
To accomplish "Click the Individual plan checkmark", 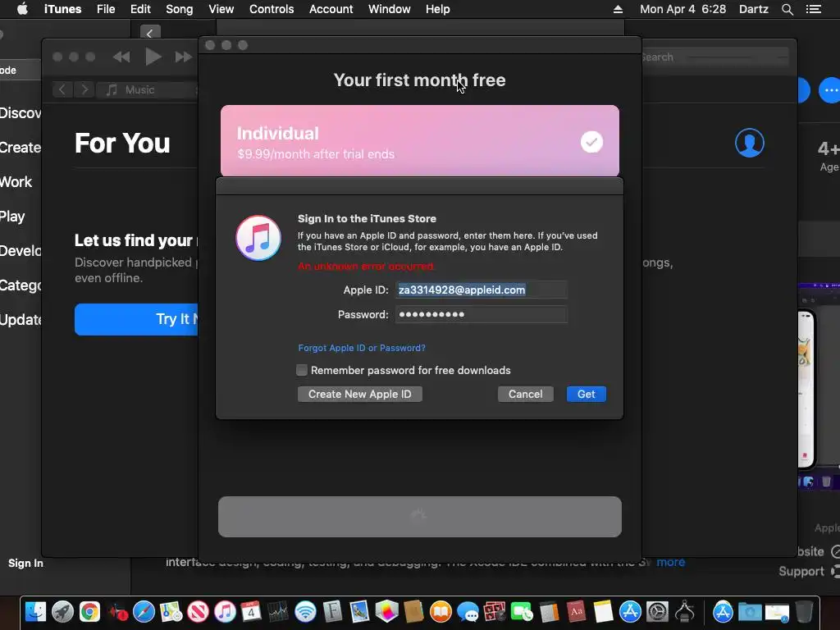I will [x=591, y=142].
